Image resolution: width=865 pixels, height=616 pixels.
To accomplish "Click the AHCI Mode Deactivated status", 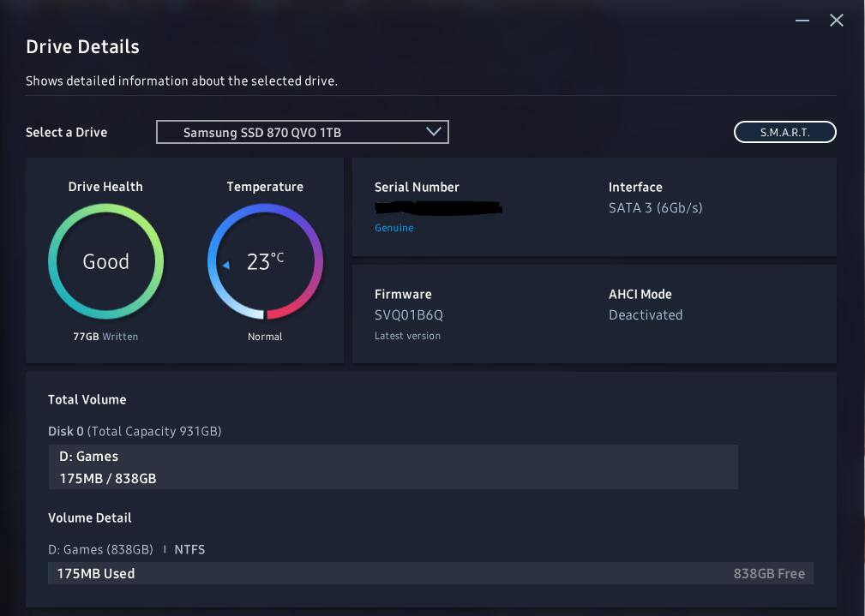I will pos(646,314).
